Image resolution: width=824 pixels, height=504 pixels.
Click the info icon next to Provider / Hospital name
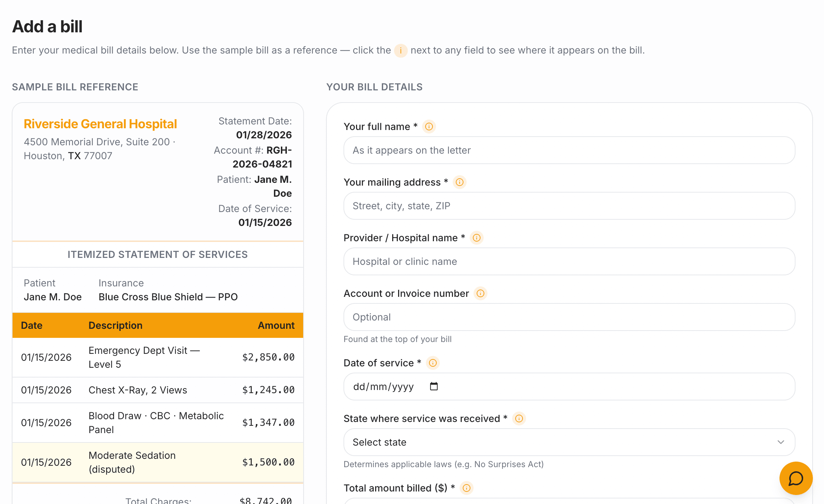click(x=477, y=238)
